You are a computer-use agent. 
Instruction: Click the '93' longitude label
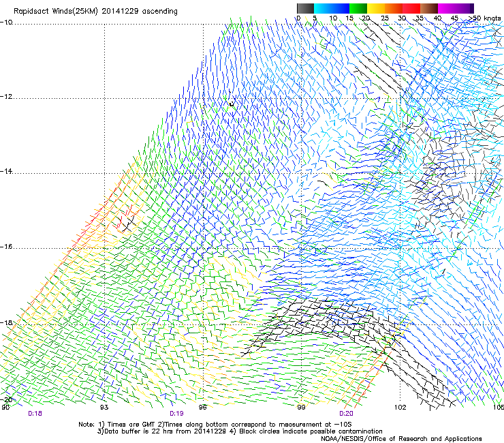pyautogui.click(x=104, y=408)
